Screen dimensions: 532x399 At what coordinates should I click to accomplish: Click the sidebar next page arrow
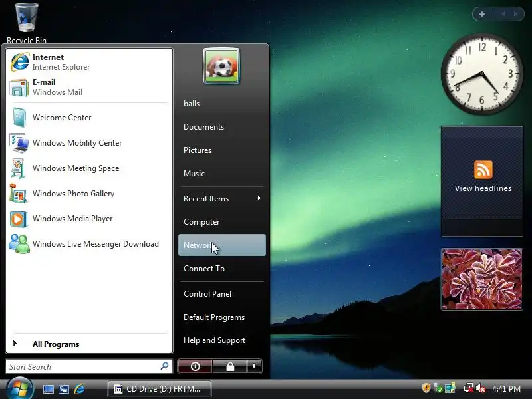click(x=516, y=14)
